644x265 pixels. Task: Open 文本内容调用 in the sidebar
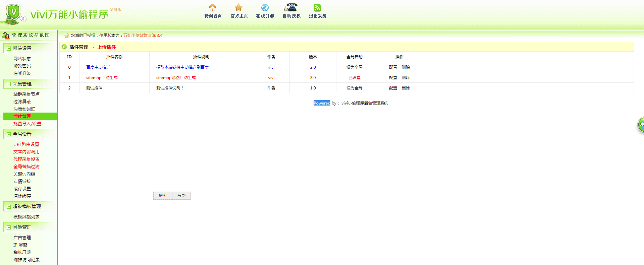coord(26,152)
